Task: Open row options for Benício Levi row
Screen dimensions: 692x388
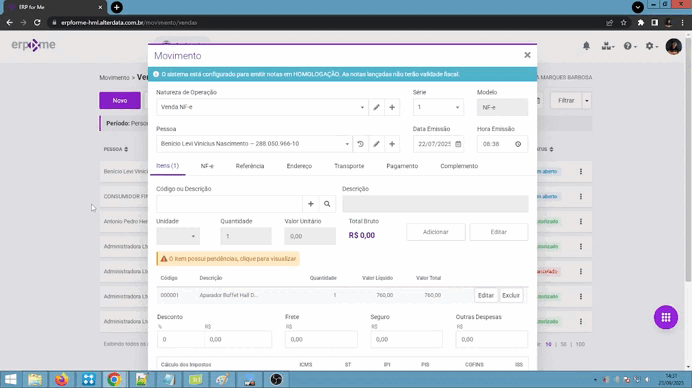Action: 581,171
